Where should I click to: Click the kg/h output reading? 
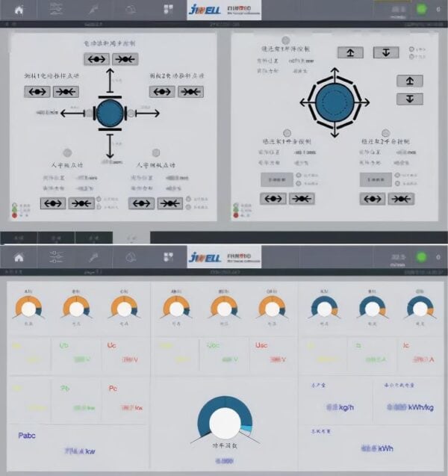click(340, 407)
